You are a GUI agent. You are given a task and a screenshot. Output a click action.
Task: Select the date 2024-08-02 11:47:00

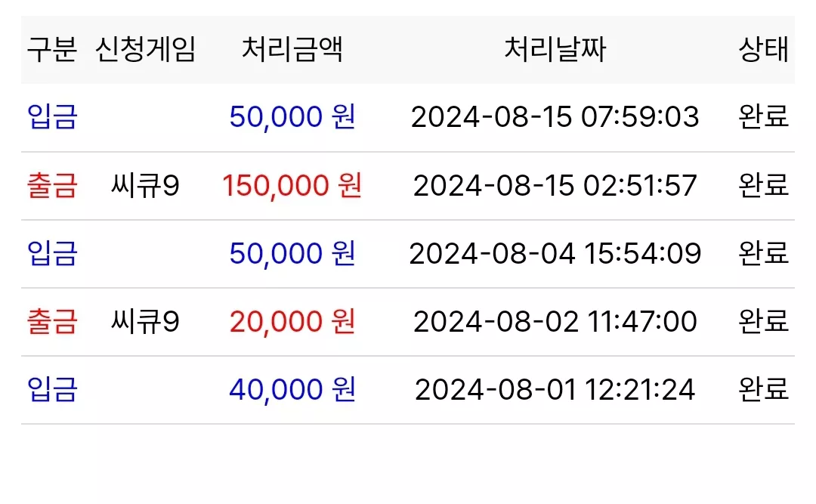click(x=555, y=321)
